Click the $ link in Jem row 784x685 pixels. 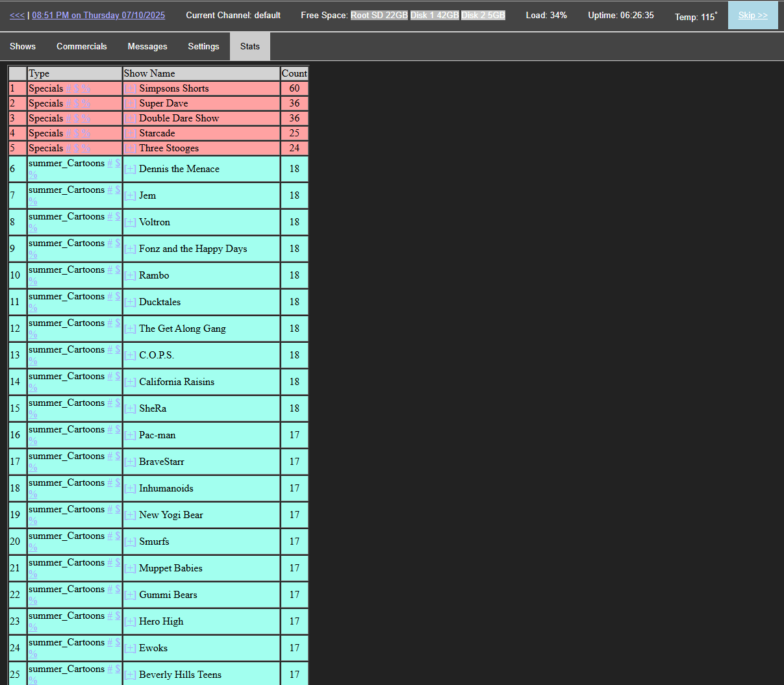point(118,190)
